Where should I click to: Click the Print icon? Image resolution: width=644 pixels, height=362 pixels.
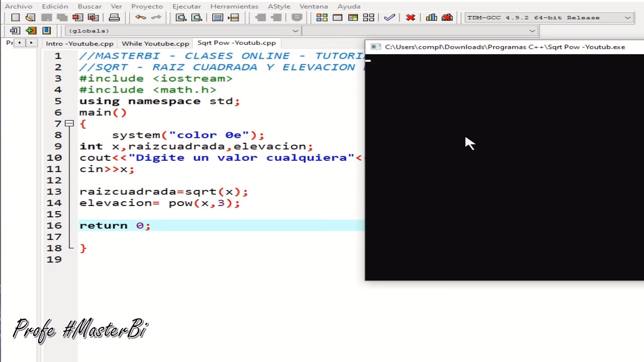tap(114, 18)
